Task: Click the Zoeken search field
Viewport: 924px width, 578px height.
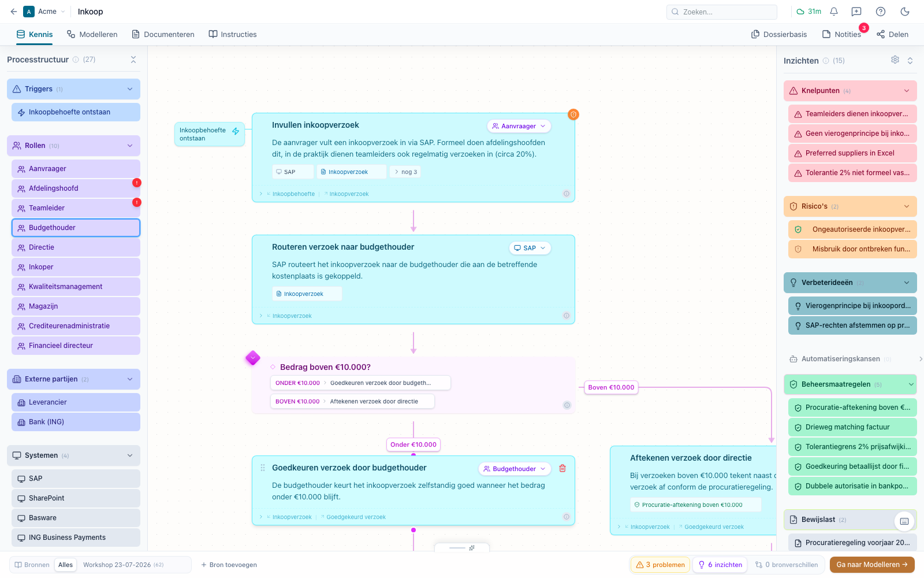Action: pyautogui.click(x=722, y=12)
